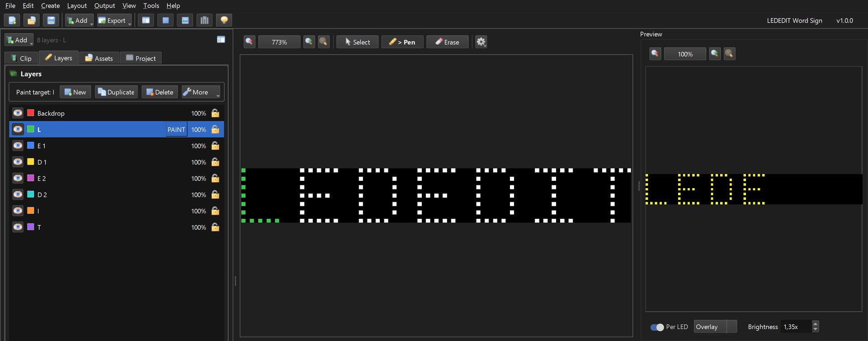This screenshot has width=868, height=341.
Task: Create a layer with the New button
Action: click(75, 92)
